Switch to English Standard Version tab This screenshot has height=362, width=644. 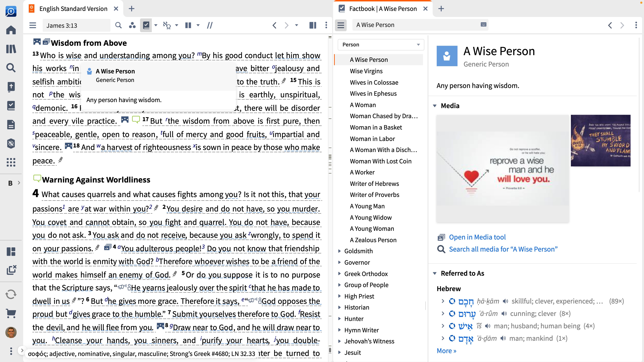tap(73, 9)
